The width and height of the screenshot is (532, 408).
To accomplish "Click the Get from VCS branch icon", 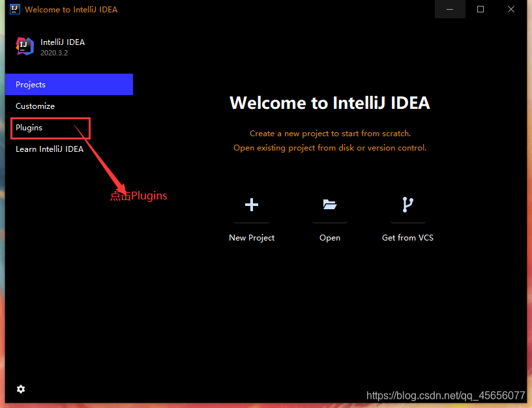I will (408, 205).
